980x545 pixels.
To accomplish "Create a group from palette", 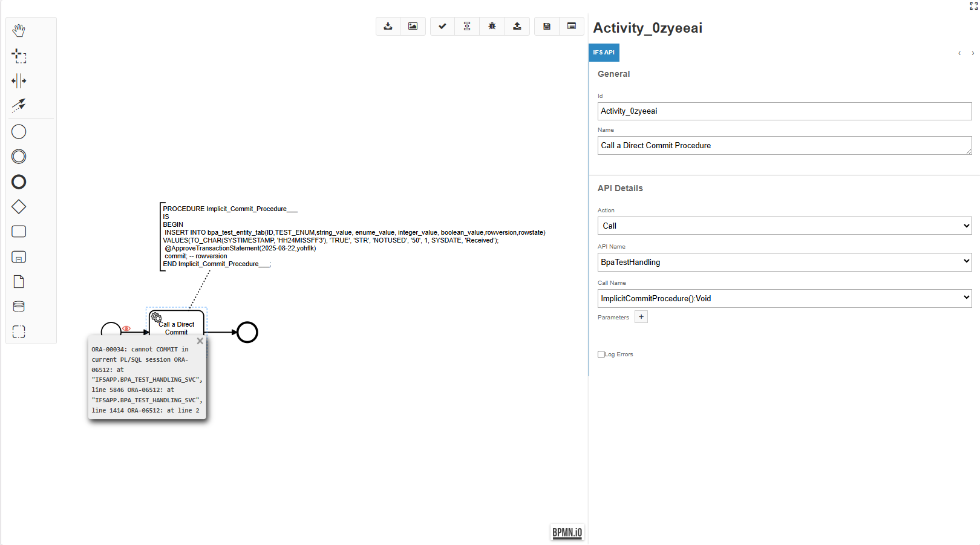I will [19, 331].
